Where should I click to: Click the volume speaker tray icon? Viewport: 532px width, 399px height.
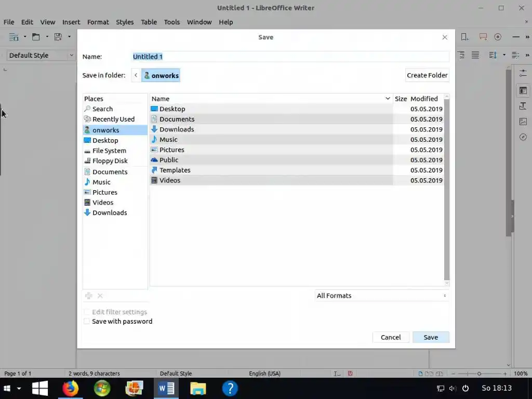pos(453,389)
